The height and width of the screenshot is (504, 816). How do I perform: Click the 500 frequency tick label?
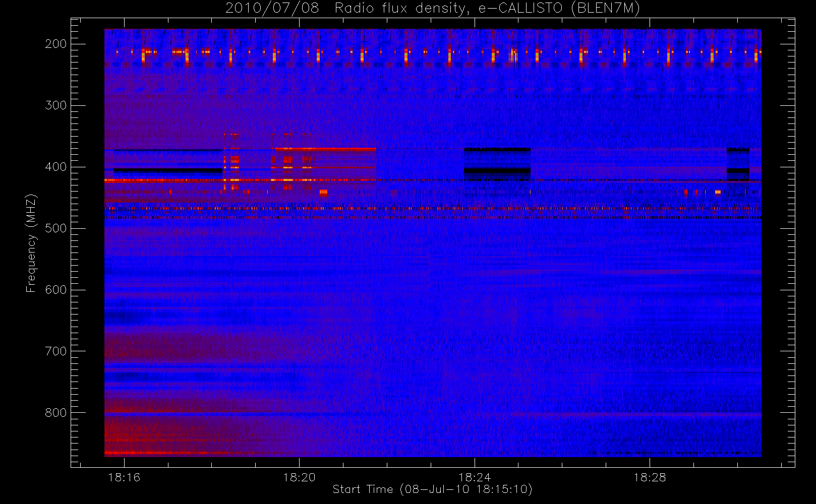(x=56, y=228)
